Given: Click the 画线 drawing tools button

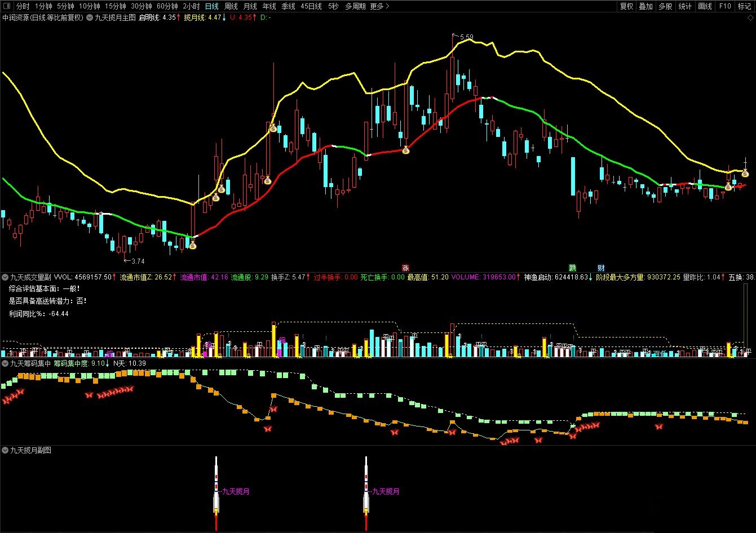Looking at the screenshot, I should [x=705, y=6].
